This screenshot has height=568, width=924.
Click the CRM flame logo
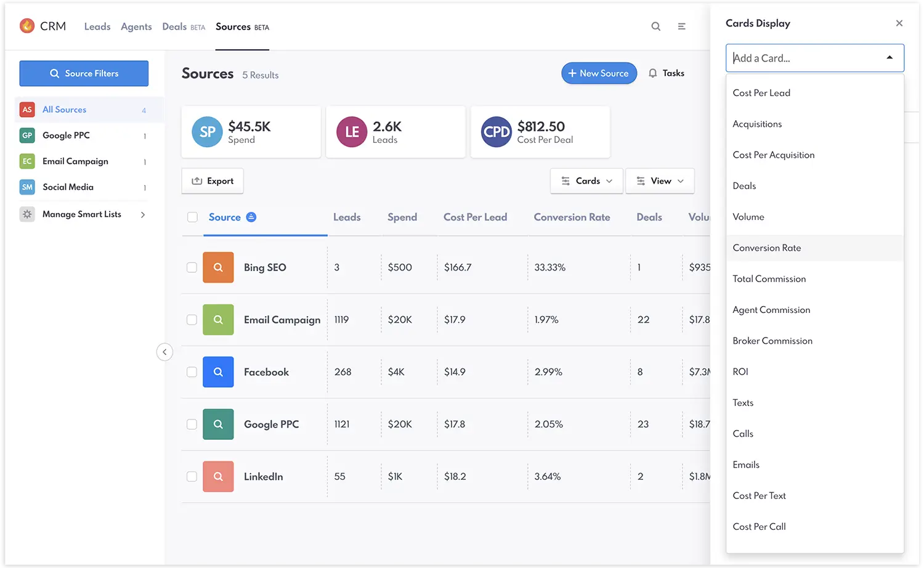27,26
